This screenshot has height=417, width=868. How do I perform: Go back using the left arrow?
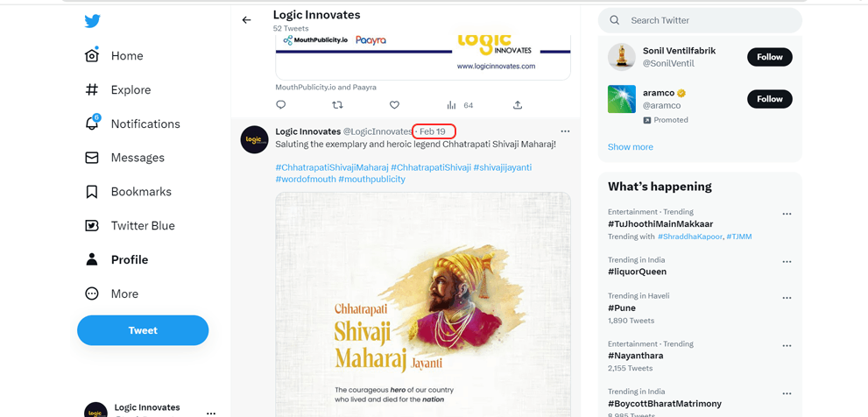click(246, 20)
